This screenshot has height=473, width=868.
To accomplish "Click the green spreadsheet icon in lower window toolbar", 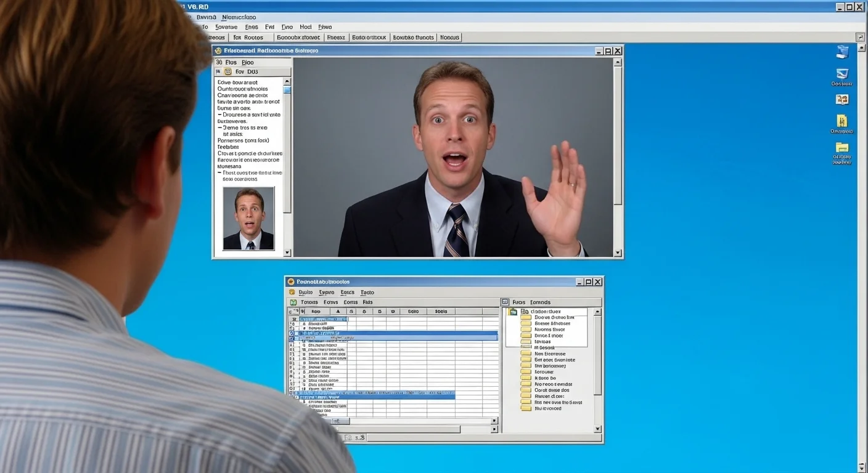I will pos(293,302).
